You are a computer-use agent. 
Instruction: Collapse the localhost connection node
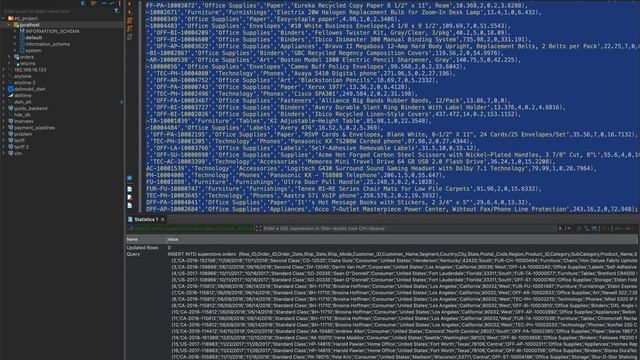point(9,25)
